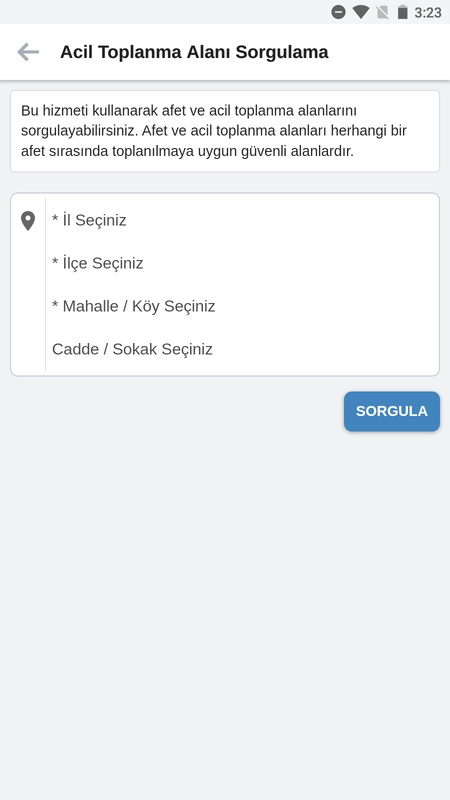Go back using the header arrow
The image size is (450, 800).
click(28, 52)
